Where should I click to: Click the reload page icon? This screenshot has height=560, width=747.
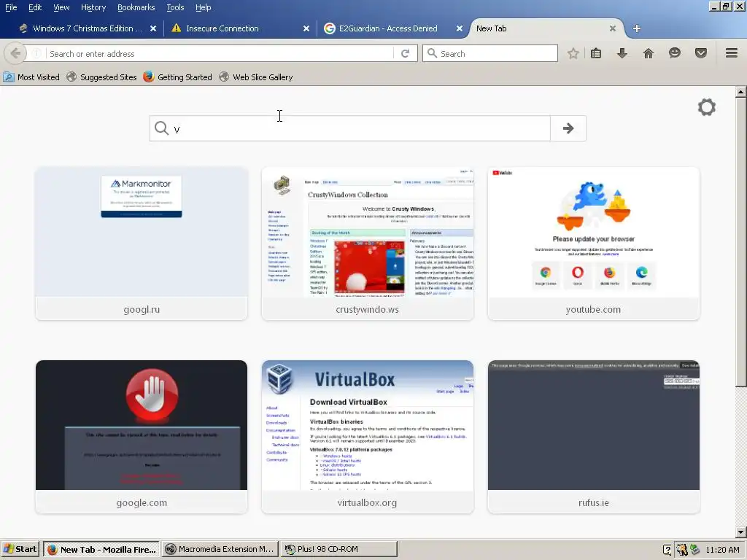(406, 54)
